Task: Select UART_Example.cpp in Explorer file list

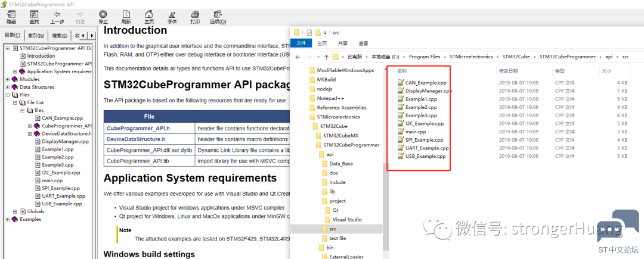Action: pos(423,148)
